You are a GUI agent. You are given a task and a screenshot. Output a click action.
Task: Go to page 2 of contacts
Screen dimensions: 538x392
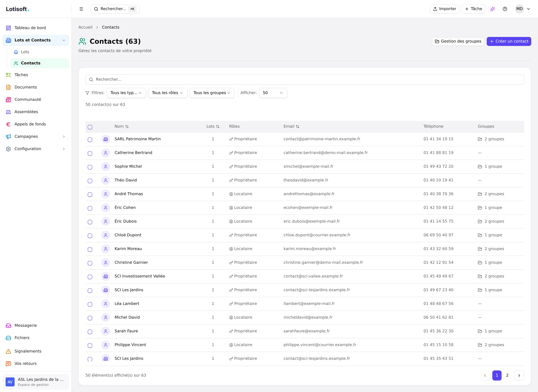pyautogui.click(x=507, y=375)
